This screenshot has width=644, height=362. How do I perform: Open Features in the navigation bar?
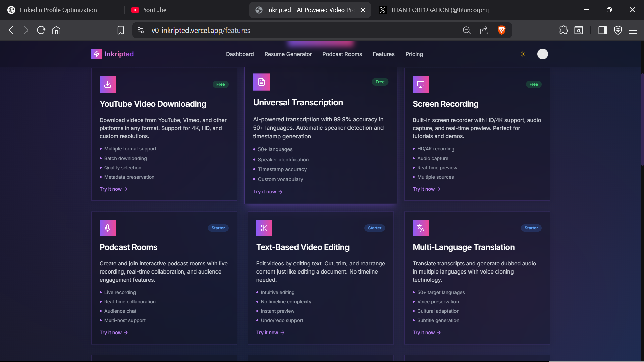coord(384,54)
